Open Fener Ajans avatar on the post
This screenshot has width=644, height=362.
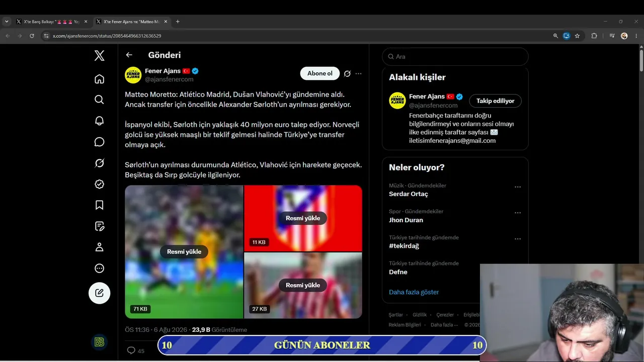133,75
